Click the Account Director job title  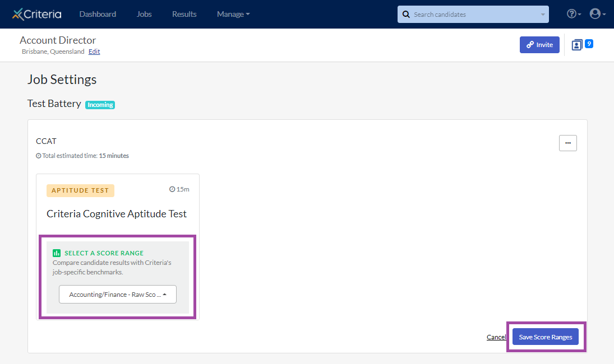[x=58, y=40]
